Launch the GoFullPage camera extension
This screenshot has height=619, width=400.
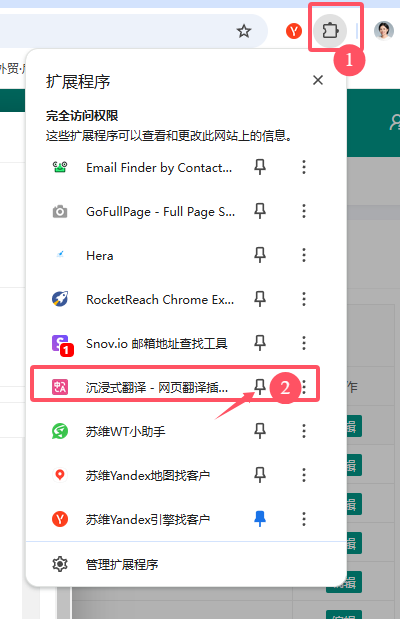tap(143, 212)
